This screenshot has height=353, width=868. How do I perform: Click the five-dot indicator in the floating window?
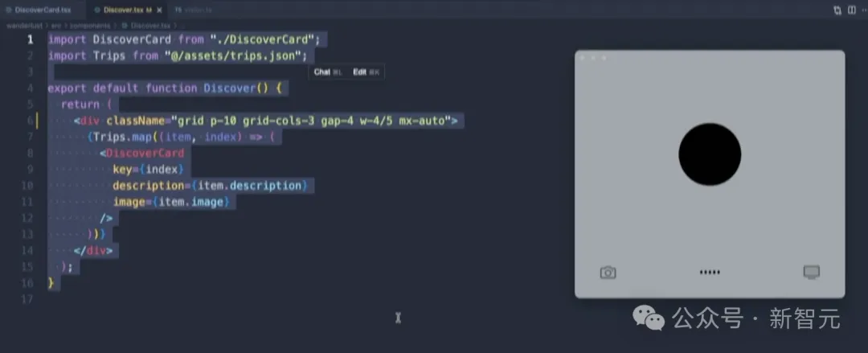[x=710, y=273]
